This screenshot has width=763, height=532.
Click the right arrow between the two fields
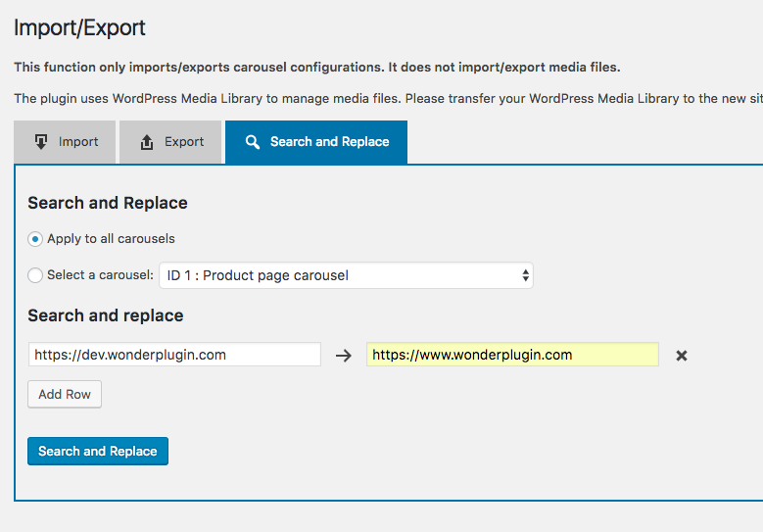coord(343,356)
